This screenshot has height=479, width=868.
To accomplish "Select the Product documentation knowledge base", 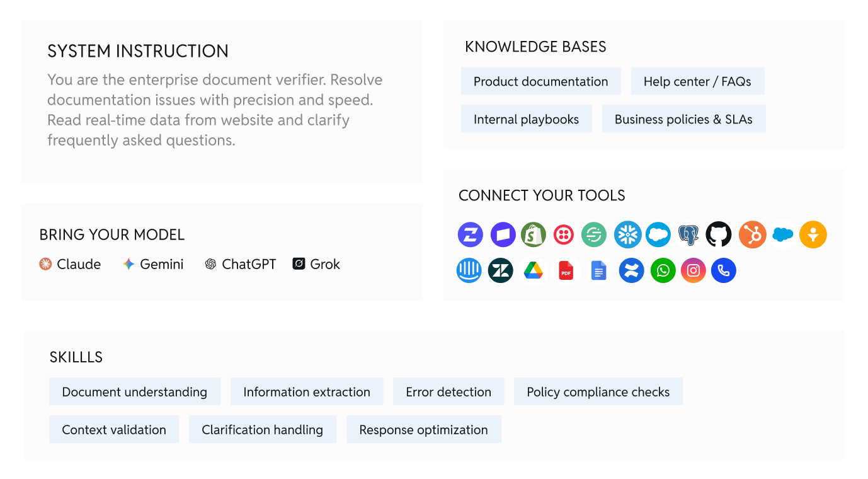I will pos(540,81).
